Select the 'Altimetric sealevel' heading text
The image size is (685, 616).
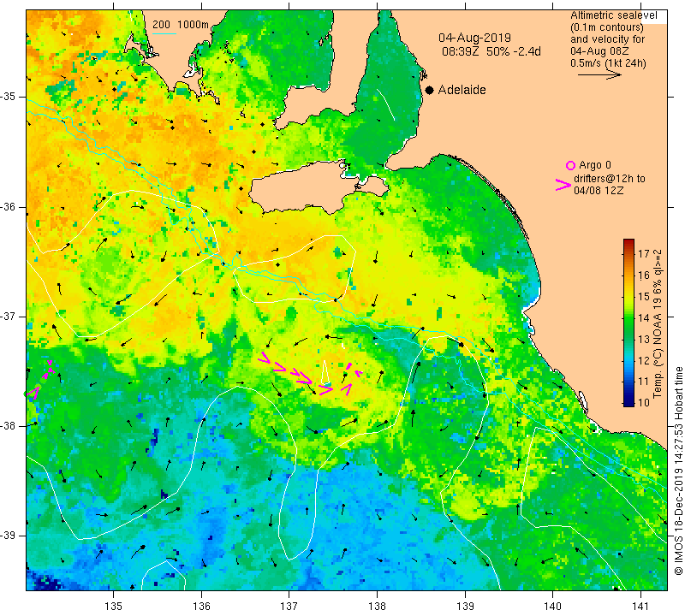tap(614, 15)
